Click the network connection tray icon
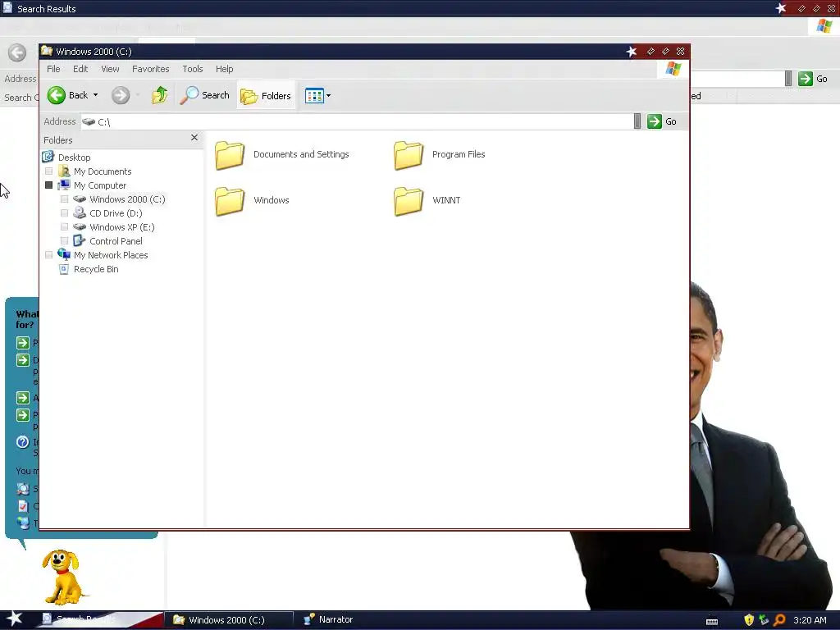This screenshot has height=630, width=840. pos(764,620)
